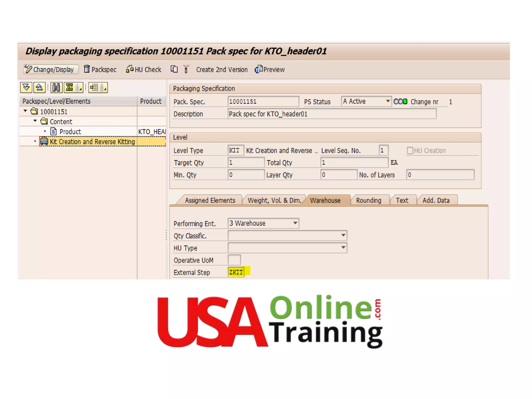Toggle the HU Creation checkbox
The image size is (532, 399).
(410, 150)
